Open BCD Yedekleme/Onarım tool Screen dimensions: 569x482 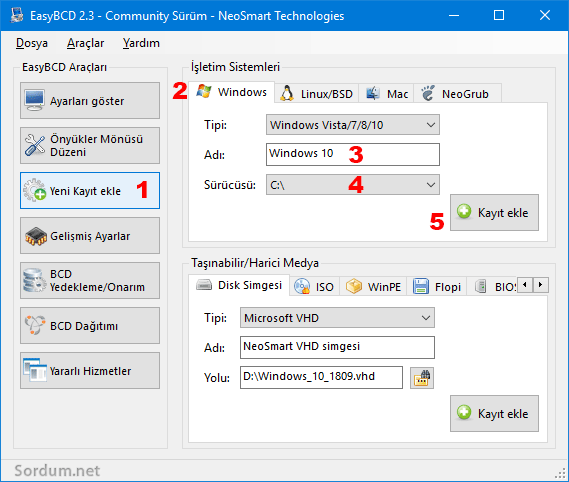(90, 281)
